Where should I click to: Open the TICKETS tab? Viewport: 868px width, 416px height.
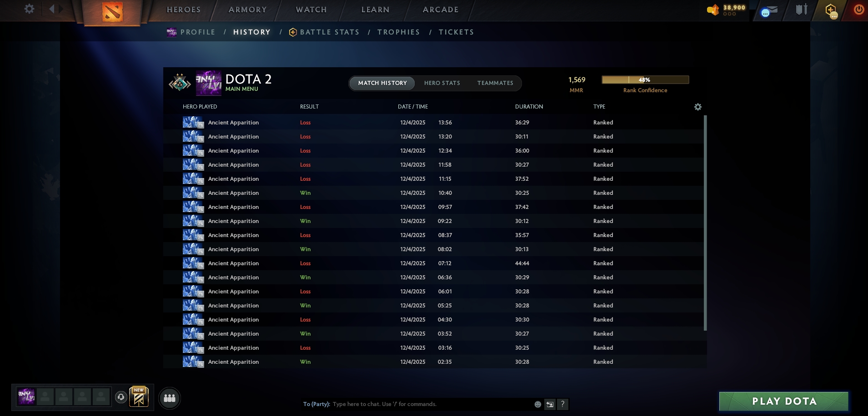(457, 32)
